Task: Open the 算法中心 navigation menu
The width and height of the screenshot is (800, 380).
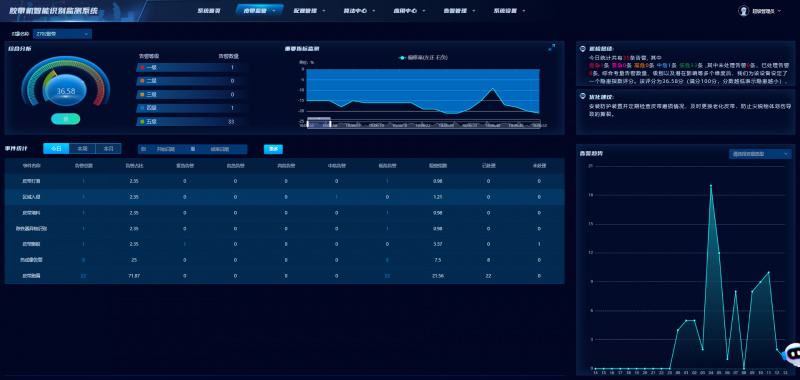Action: pos(355,10)
